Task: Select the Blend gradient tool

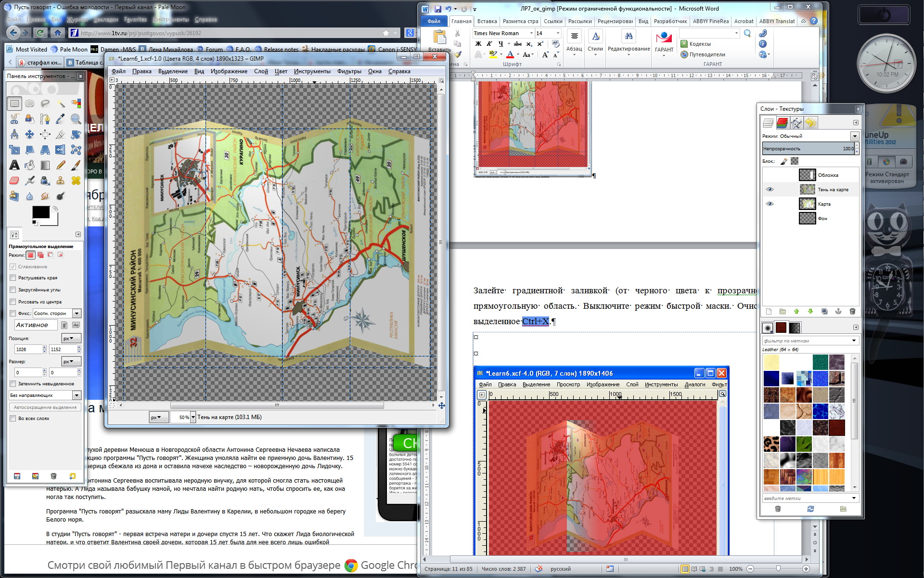Action: click(45, 165)
